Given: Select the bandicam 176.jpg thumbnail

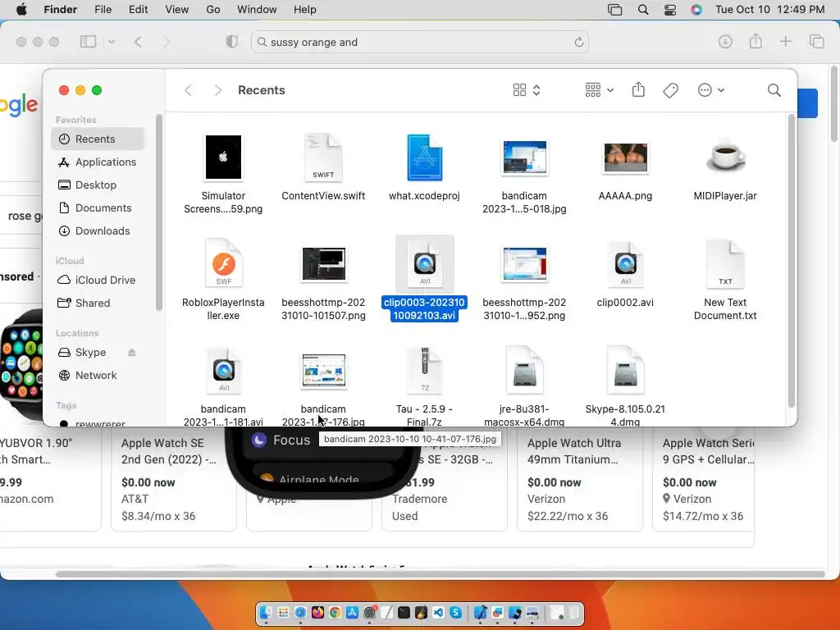Looking at the screenshot, I should pos(323,370).
